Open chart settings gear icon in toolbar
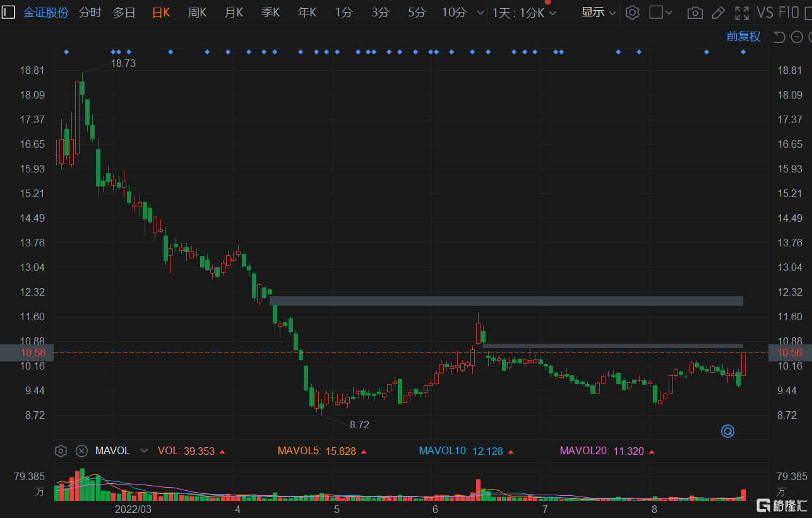Image resolution: width=812 pixels, height=518 pixels. click(632, 12)
